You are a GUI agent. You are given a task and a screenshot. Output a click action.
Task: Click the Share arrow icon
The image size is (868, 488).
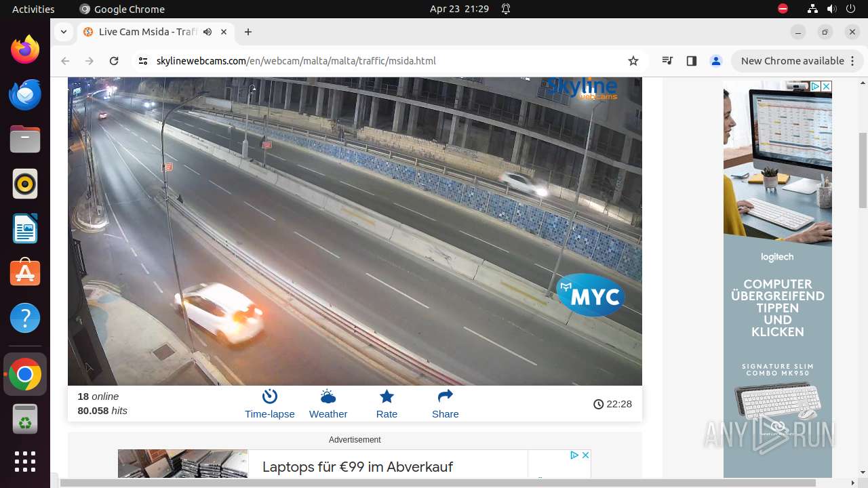click(x=446, y=396)
